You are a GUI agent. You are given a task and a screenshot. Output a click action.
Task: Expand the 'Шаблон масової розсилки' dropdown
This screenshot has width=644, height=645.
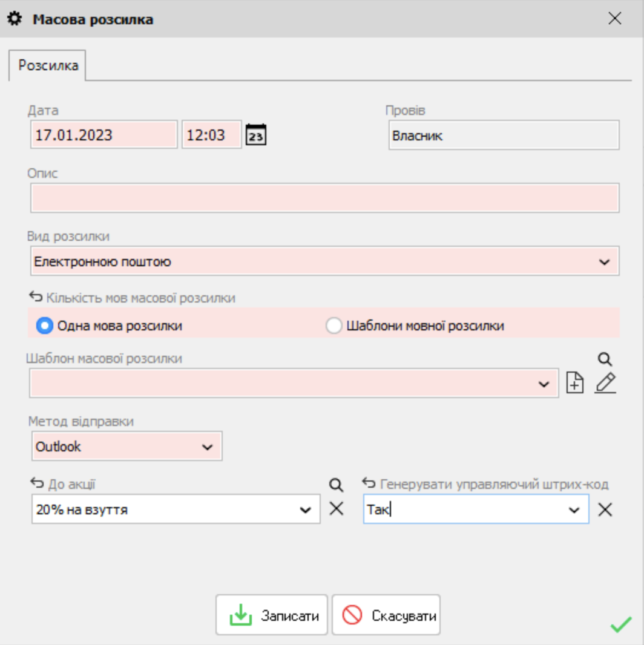pos(544,385)
